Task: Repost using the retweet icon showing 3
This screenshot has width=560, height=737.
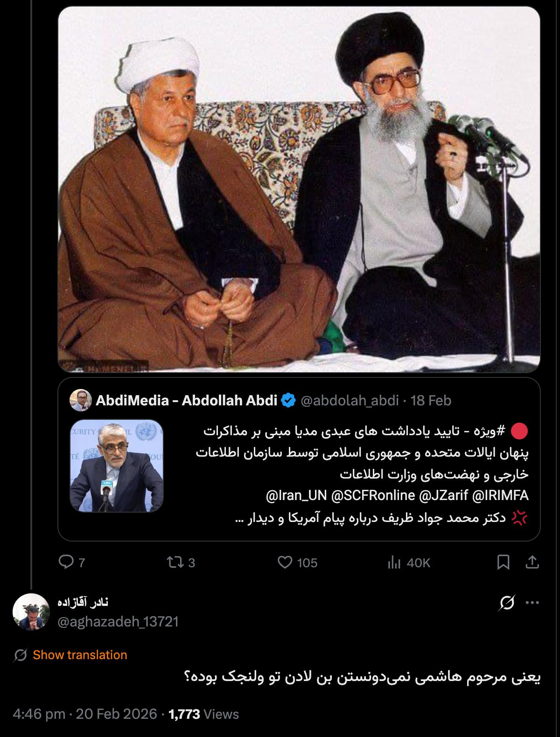Action: (x=175, y=563)
